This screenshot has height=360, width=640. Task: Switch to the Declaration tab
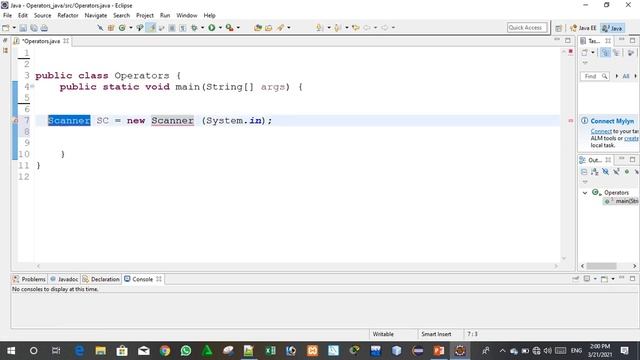pyautogui.click(x=101, y=279)
